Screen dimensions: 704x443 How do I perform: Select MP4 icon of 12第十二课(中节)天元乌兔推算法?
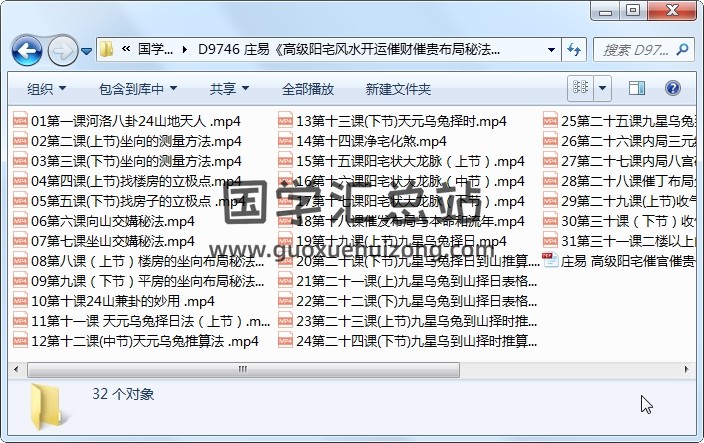click(20, 341)
